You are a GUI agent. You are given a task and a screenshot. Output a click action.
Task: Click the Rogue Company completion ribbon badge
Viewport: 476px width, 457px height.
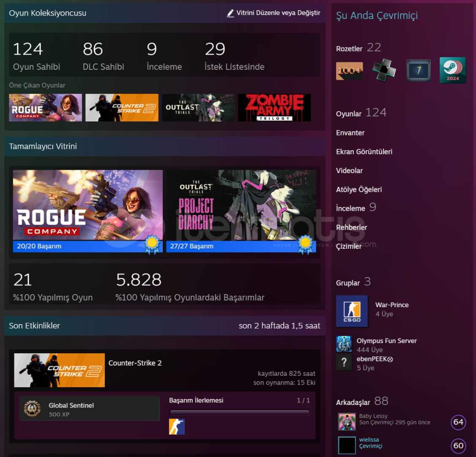coord(152,244)
